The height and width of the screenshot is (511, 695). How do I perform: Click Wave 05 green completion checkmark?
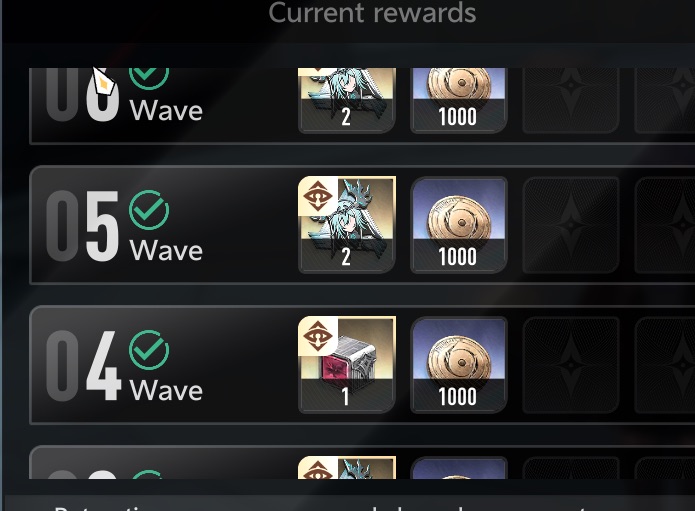coord(149,210)
